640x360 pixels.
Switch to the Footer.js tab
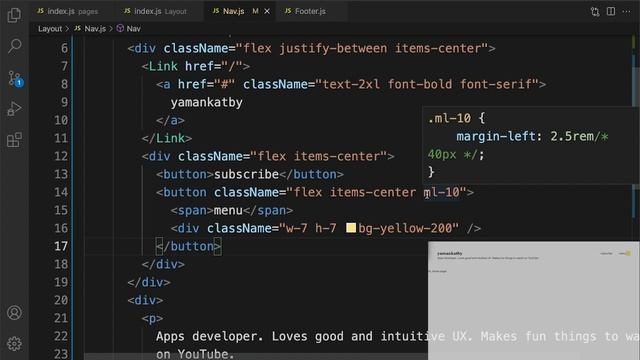(310, 11)
